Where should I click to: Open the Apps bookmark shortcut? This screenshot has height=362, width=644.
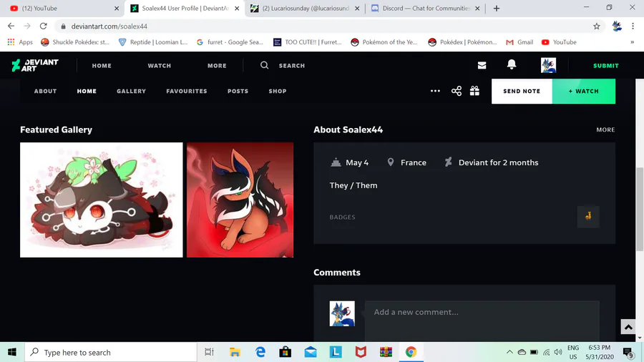(20, 42)
